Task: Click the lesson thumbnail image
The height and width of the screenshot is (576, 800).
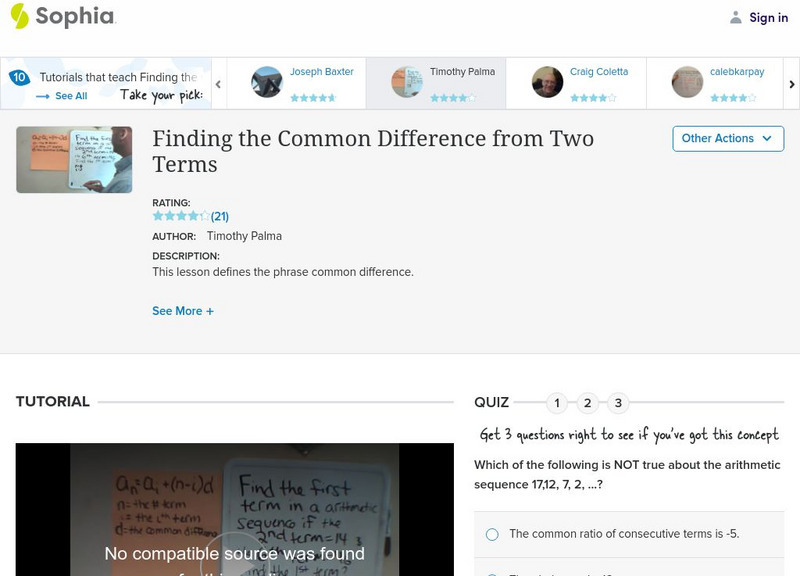Action: click(x=74, y=160)
